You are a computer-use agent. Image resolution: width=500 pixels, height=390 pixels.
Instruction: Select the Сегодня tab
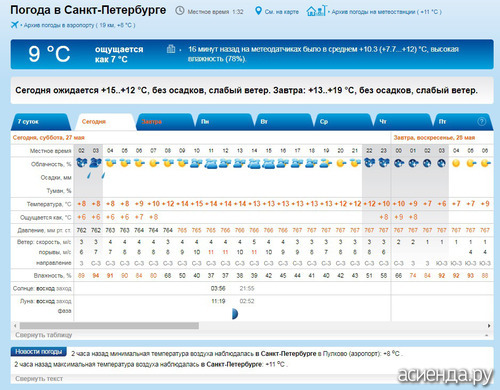[x=105, y=122]
